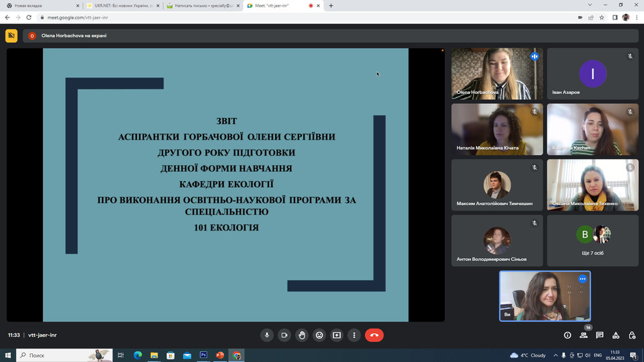Screen dimensions: 644x362
Task: Reload the page with browser refresh button
Action: (x=28, y=17)
